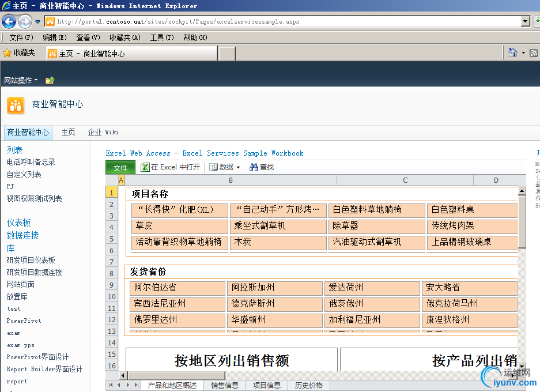Open the Excel Web Access web part title

pos(205,153)
